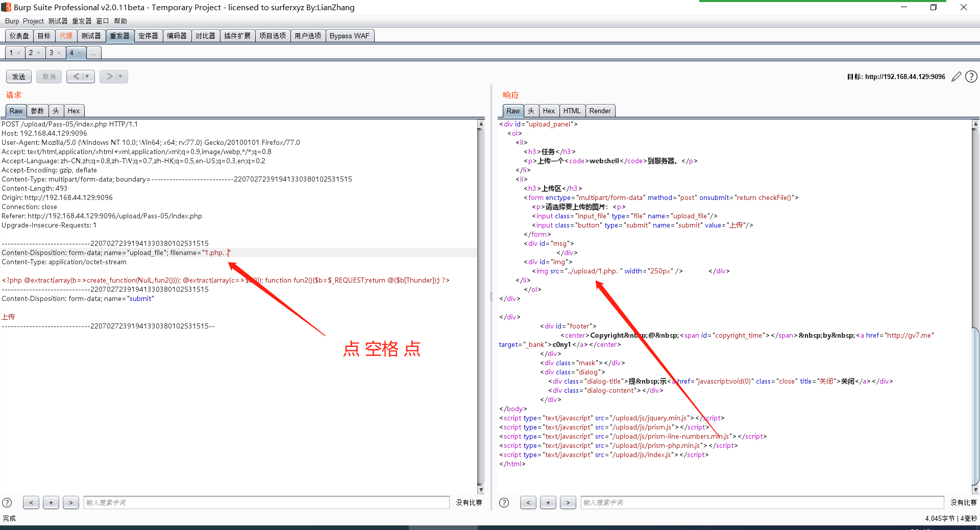Viewport: 980px width, 530px height.
Task: Select repeater tab 3
Action: click(51, 53)
